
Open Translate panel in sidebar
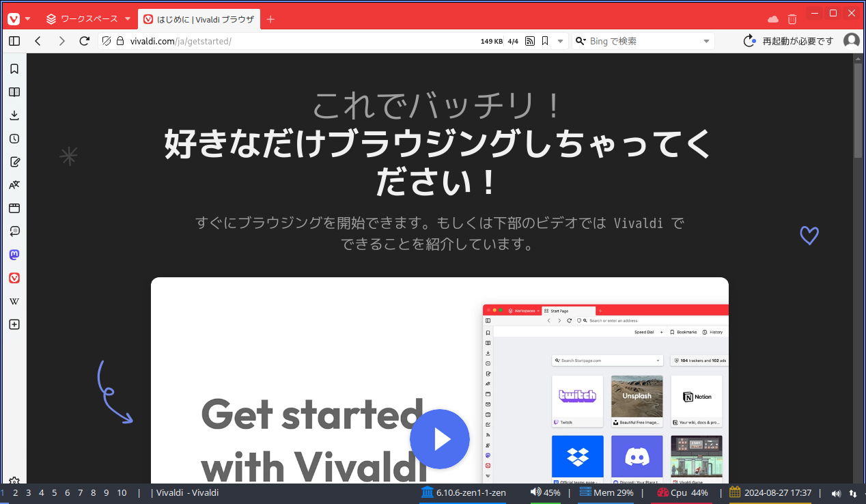click(x=14, y=185)
